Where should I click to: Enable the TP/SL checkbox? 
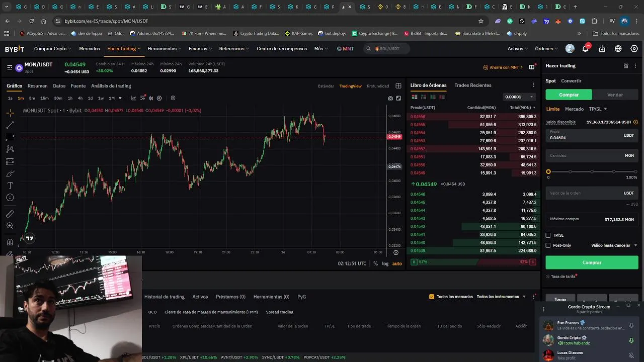point(548,235)
